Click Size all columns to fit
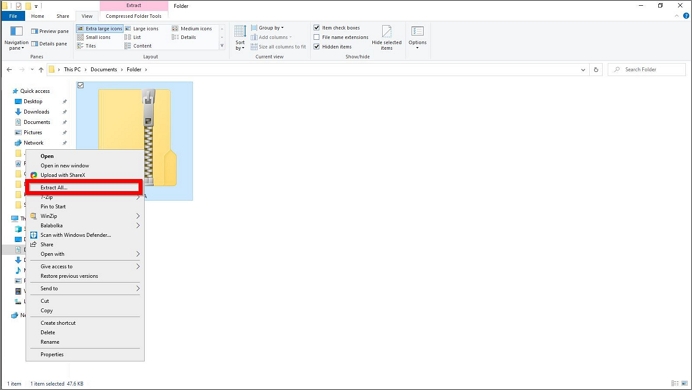Viewport: 692px width, 390px height. [x=278, y=47]
